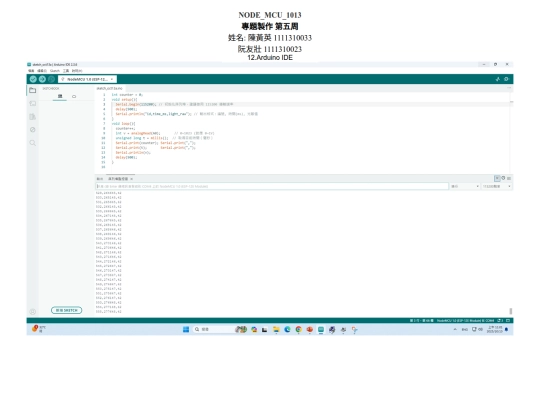Open the Search sidebar icon

tap(33, 143)
